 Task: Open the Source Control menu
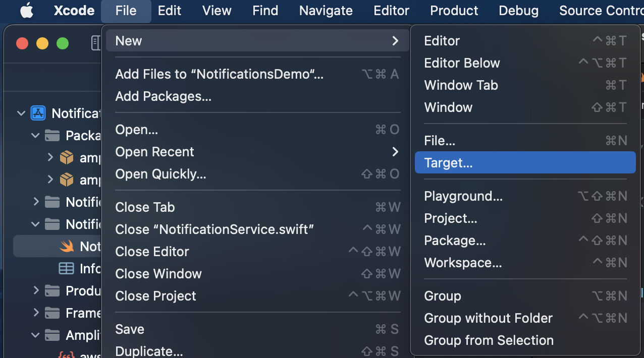(601, 11)
